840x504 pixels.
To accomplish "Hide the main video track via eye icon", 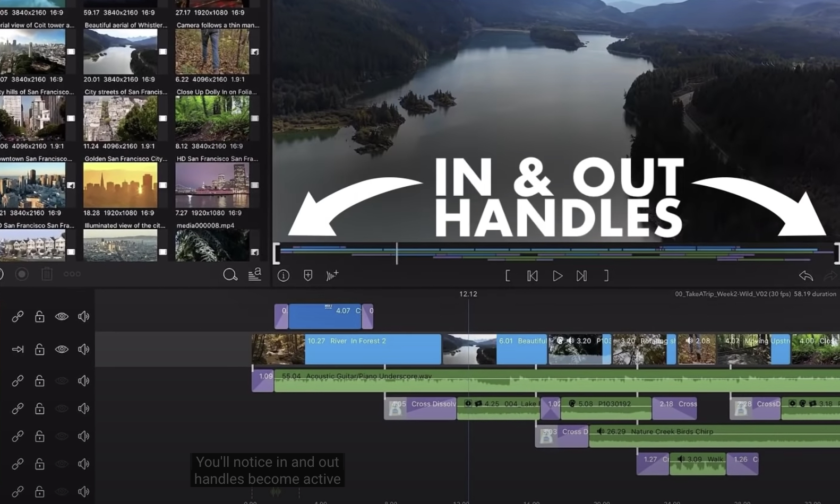I will (62, 349).
